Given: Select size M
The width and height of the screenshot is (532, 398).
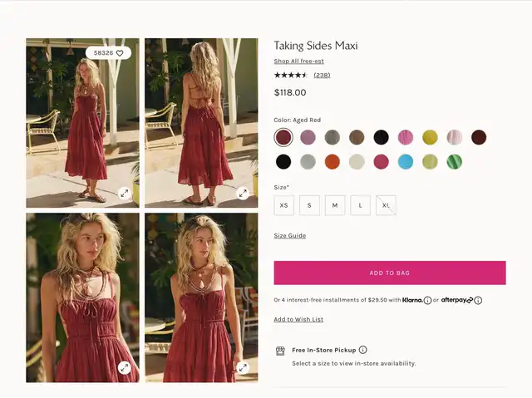Looking at the screenshot, I should pyautogui.click(x=335, y=205).
